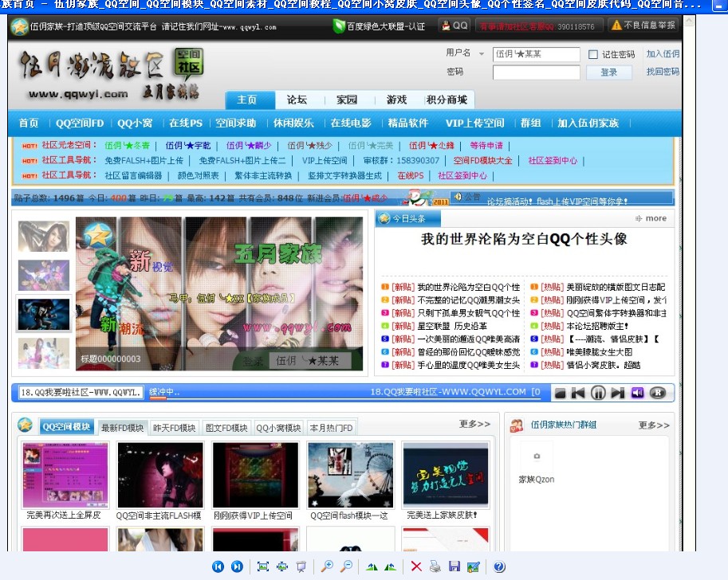Expand the 用户名 login type dropdown arrow

point(481,54)
